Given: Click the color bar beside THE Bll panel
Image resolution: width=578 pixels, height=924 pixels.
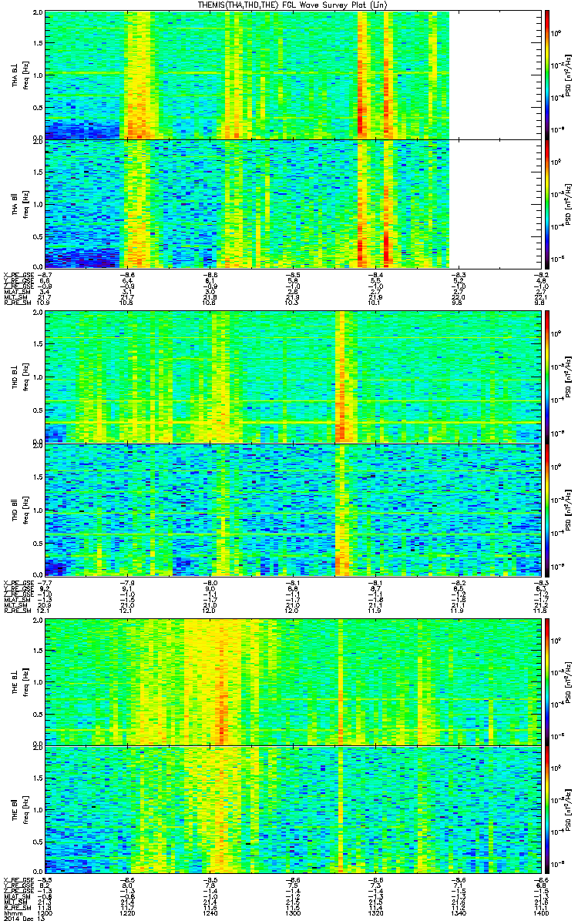Looking at the screenshot, I should [546, 809].
